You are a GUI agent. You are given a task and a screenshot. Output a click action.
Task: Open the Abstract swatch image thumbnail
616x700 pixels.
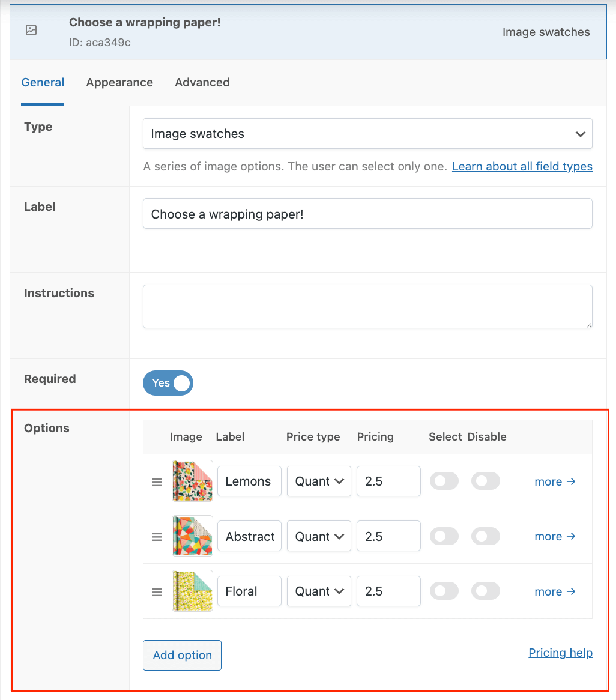pyautogui.click(x=192, y=536)
